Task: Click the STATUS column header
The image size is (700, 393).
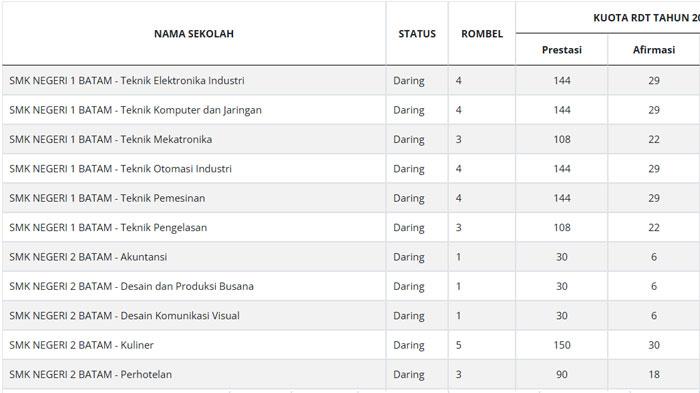Action: point(417,33)
